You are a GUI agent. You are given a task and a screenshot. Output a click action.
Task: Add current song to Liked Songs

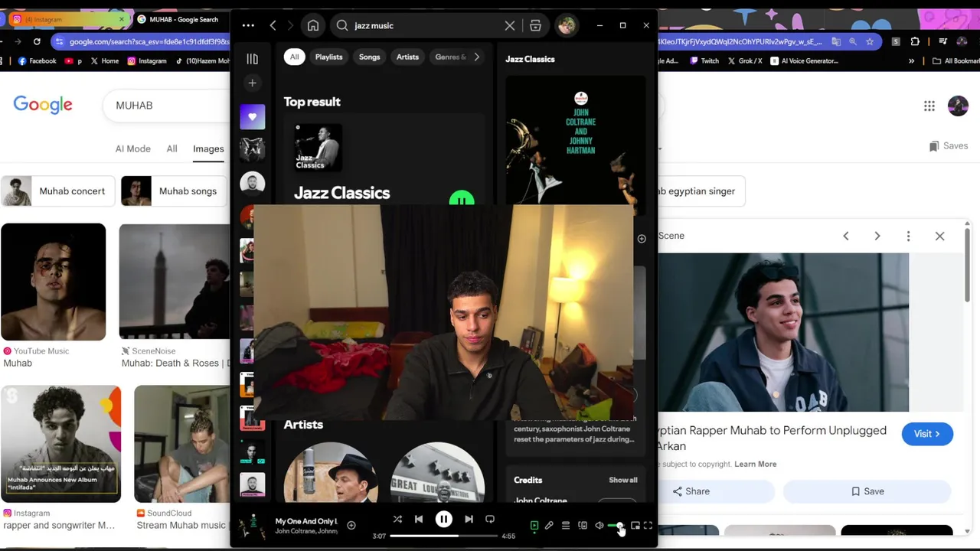coord(351,525)
